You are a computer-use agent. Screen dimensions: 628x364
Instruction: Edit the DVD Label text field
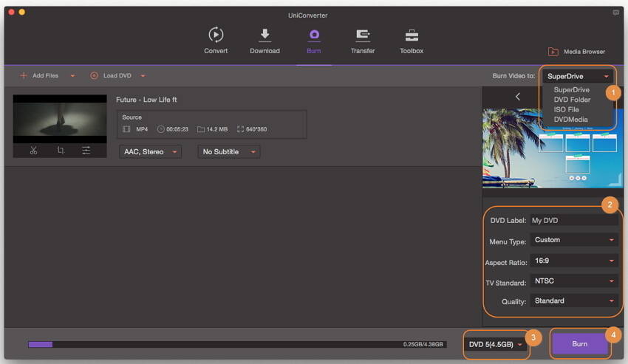click(573, 220)
